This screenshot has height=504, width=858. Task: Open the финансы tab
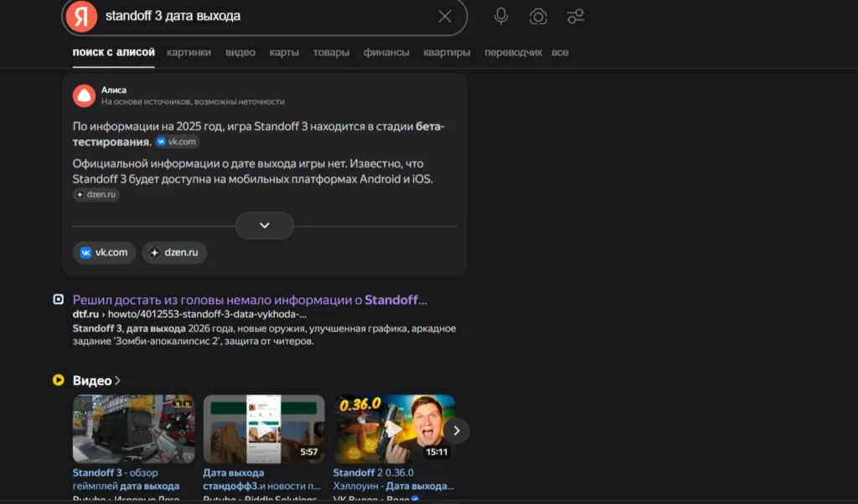pyautogui.click(x=386, y=52)
